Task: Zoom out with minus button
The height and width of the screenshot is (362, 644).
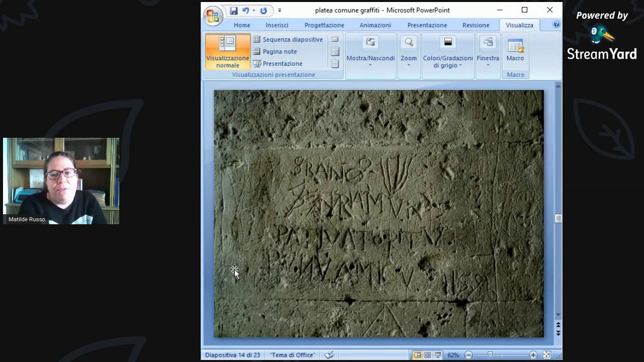Action: coord(468,355)
